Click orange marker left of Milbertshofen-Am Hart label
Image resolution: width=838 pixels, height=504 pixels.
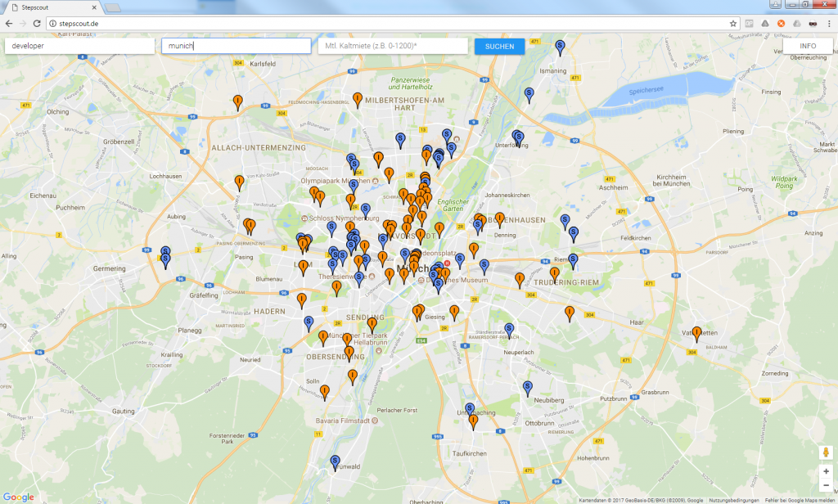pos(358,100)
